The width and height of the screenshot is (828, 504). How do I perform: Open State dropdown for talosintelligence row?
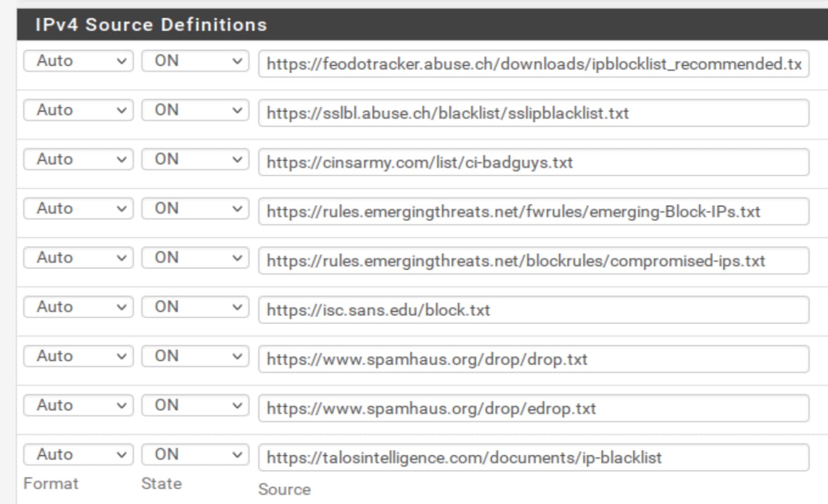[195, 456]
